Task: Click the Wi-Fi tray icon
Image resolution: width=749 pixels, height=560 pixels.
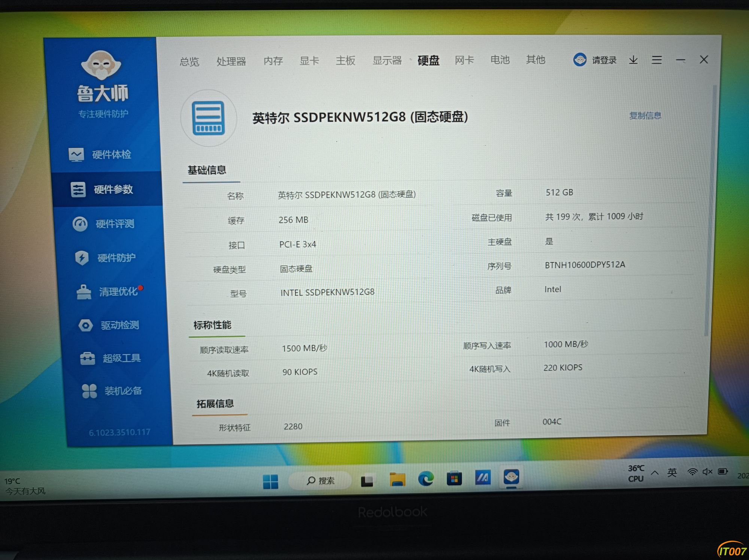Action: [692, 472]
